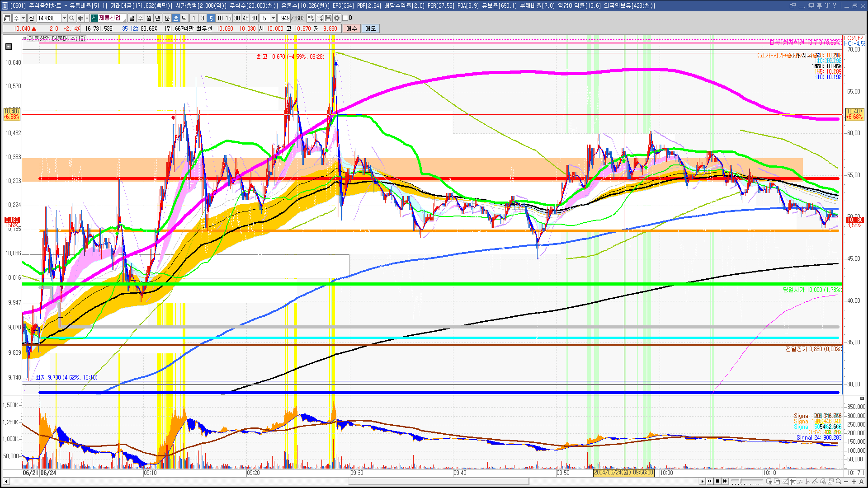Toggle the D checkbox in toolbar
The width and height of the screenshot is (868, 488).
pyautogui.click(x=345, y=18)
